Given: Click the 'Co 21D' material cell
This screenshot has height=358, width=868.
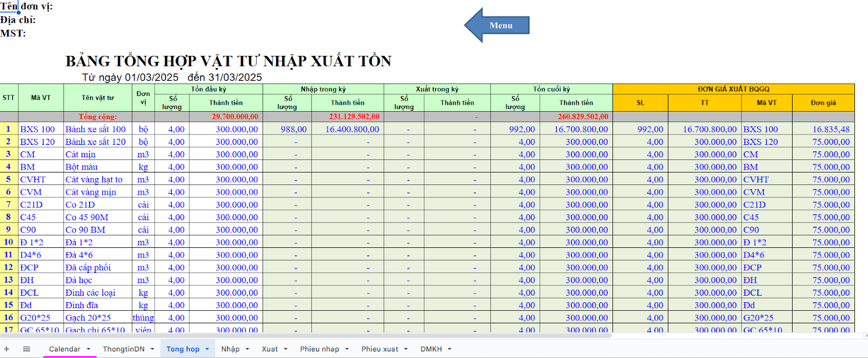Looking at the screenshot, I should click(98, 204).
